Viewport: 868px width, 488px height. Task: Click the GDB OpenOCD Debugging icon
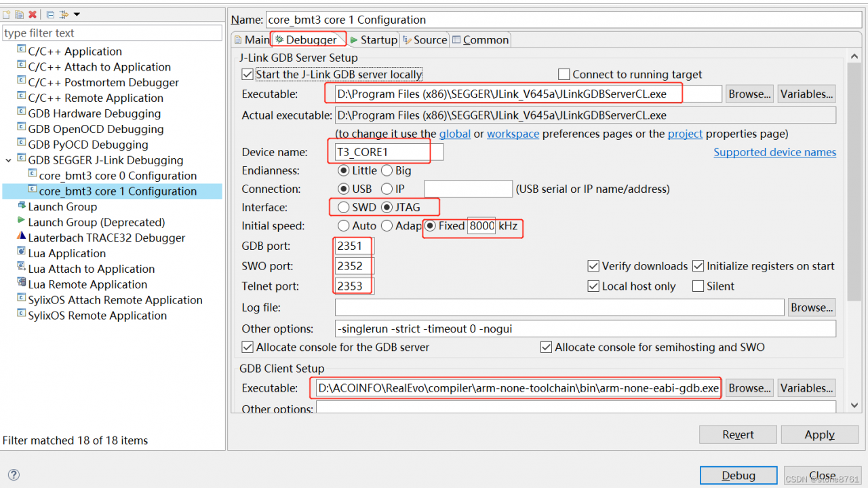[22, 128]
